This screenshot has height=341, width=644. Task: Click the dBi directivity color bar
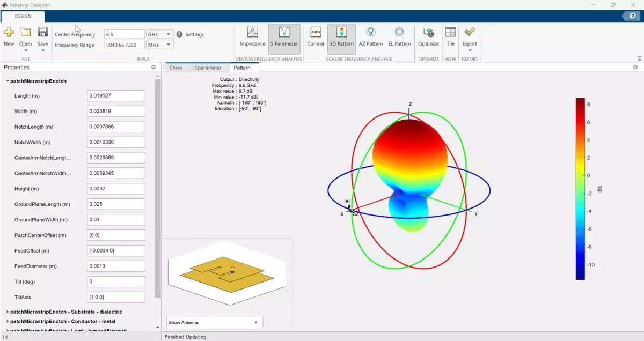[580, 189]
